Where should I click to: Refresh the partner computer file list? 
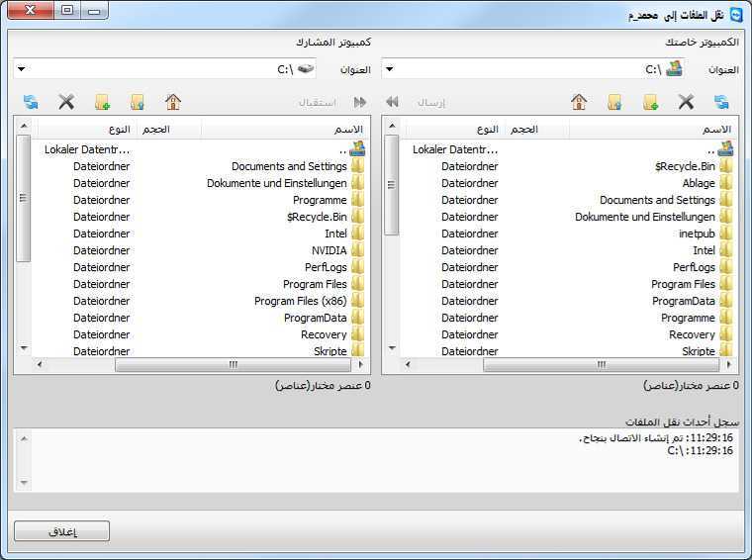click(31, 102)
